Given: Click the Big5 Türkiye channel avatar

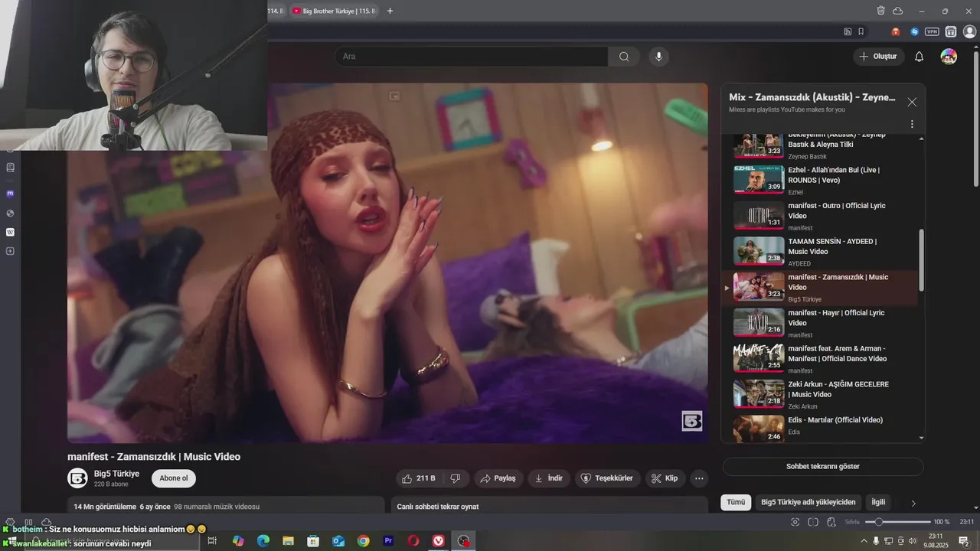Looking at the screenshot, I should pos(78,478).
